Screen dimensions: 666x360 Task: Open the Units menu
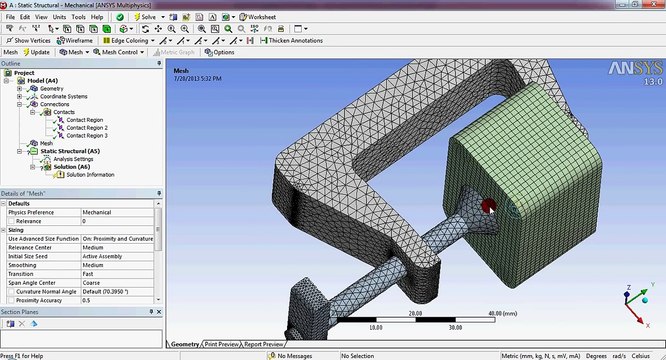[x=59, y=17]
